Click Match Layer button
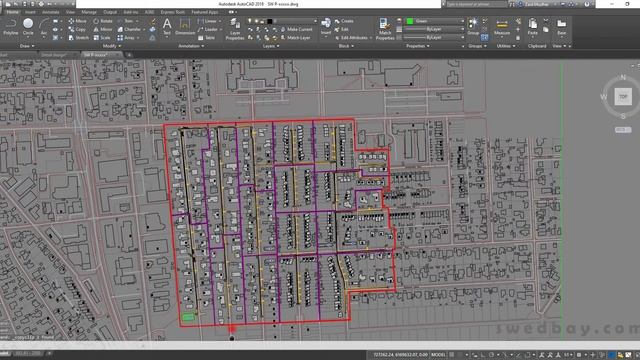This screenshot has width=640, height=360. (296, 38)
